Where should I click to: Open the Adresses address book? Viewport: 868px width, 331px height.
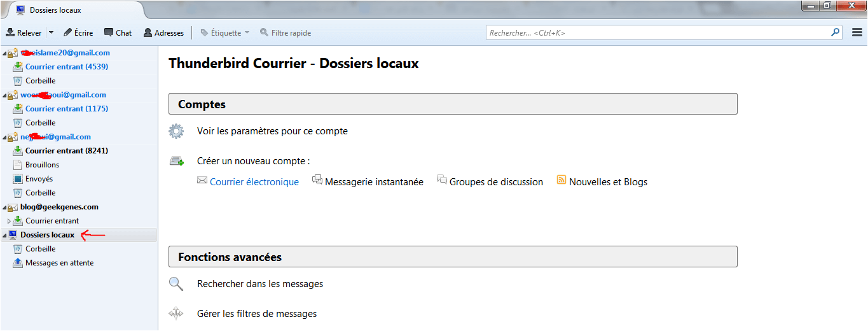(164, 32)
